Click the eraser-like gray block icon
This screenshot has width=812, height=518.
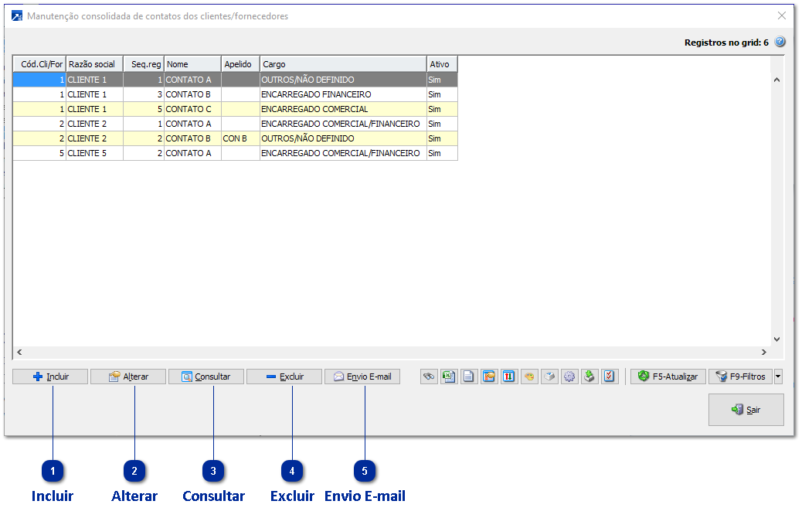[x=549, y=377]
